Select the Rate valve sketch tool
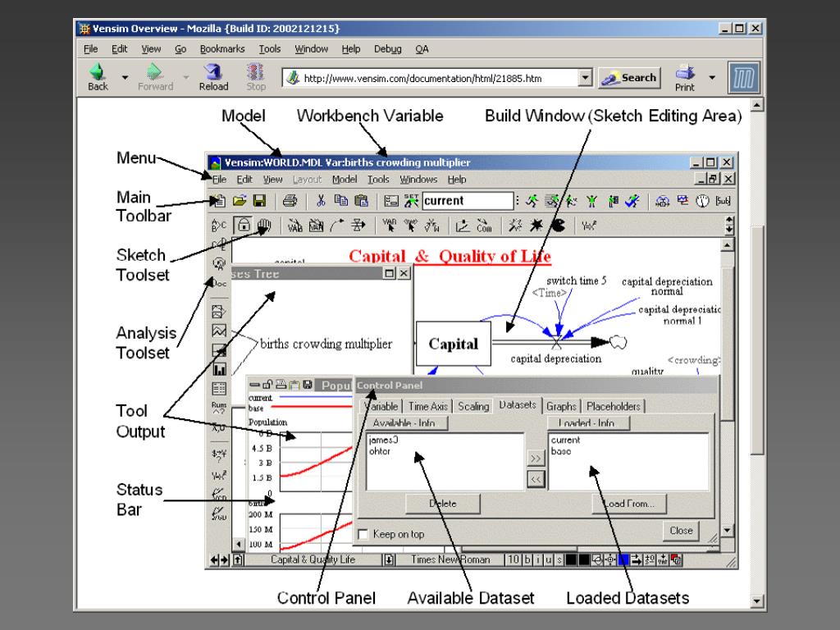This screenshot has width=840, height=630. 358,226
